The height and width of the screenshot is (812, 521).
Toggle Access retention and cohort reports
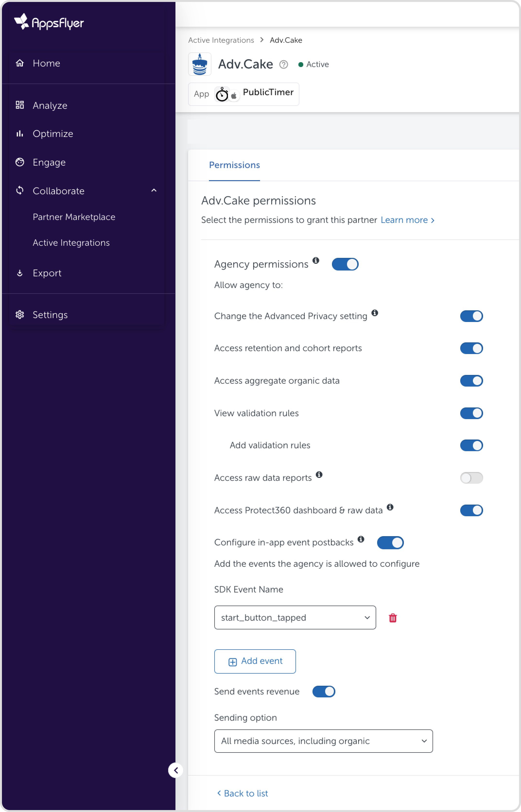472,348
